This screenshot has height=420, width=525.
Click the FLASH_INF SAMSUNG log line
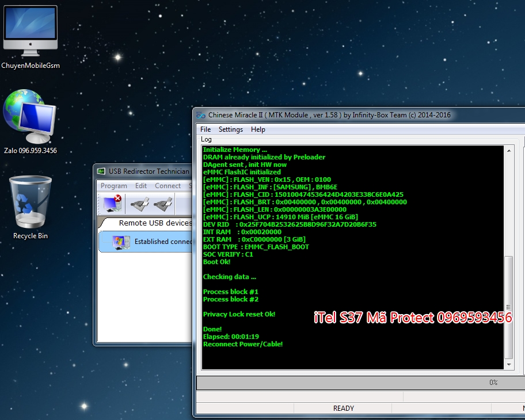(270, 187)
